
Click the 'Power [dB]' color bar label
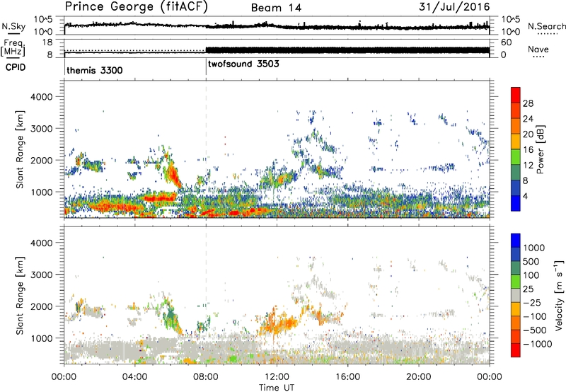click(x=540, y=149)
